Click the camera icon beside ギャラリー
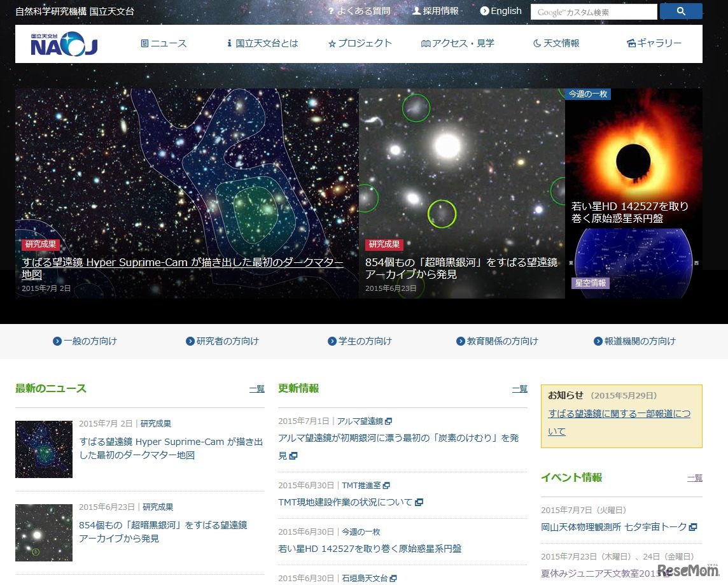This screenshot has width=728, height=585. 631,43
